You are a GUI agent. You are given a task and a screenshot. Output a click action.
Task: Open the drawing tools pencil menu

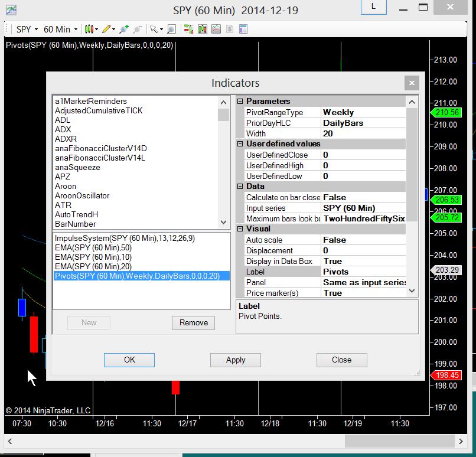[x=109, y=29]
